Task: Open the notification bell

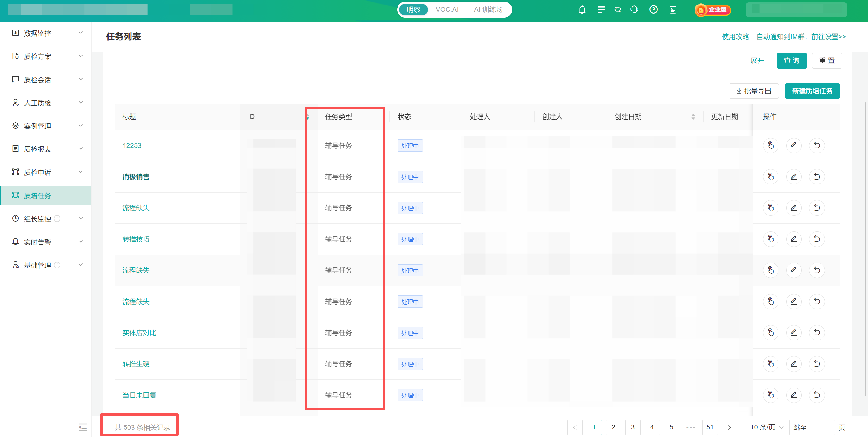Action: click(582, 9)
